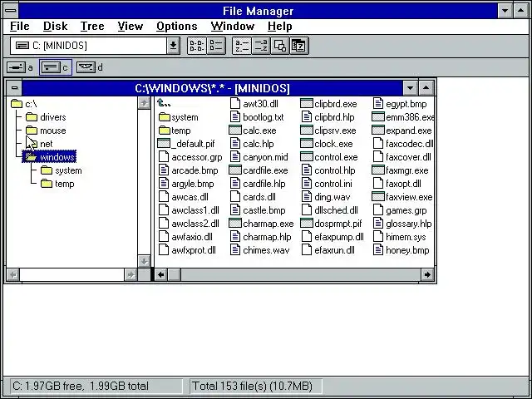Select bootlog.txt document

[x=257, y=117]
